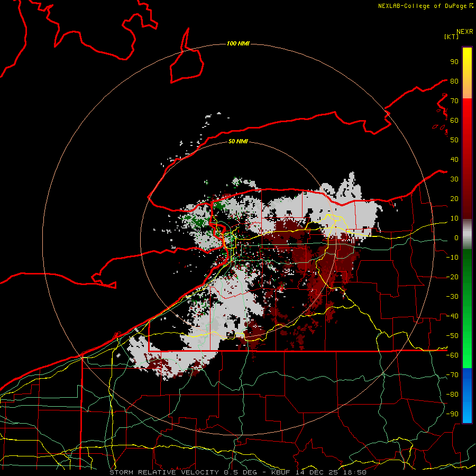
Task: Click the NEXR label above the color scale
Action: pyautogui.click(x=465, y=31)
